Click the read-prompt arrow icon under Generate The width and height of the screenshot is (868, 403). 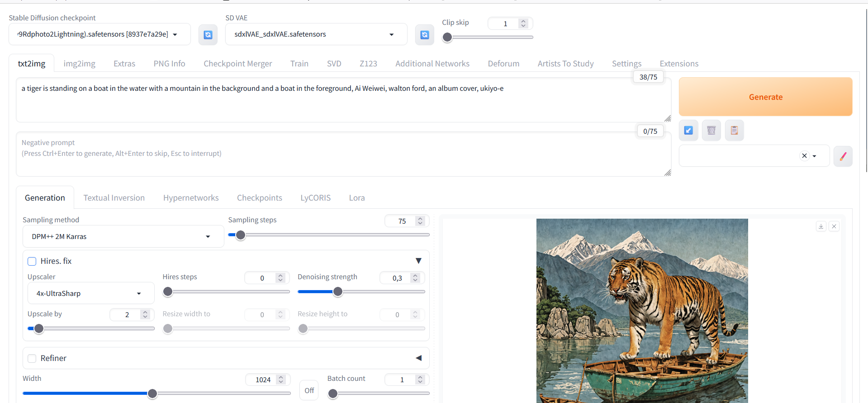tap(688, 131)
